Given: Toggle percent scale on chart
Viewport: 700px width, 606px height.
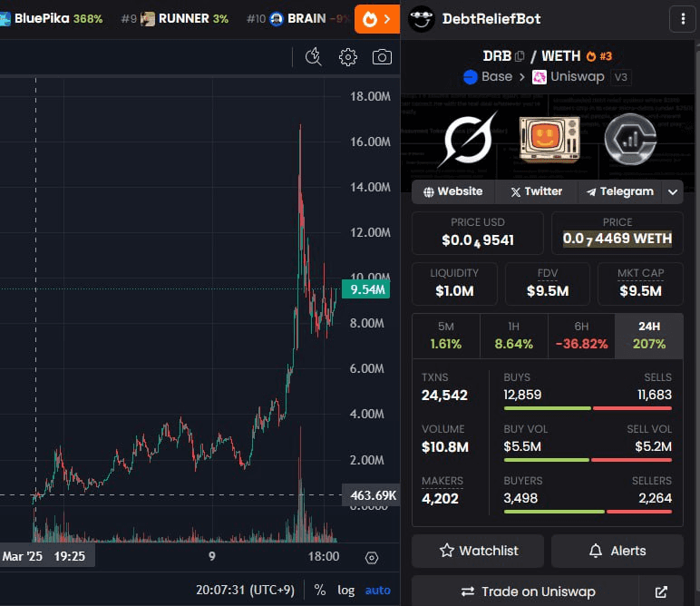Looking at the screenshot, I should point(319,590).
